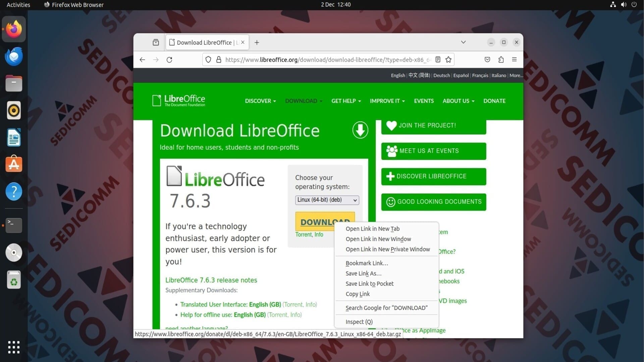Image resolution: width=644 pixels, height=362 pixels.
Task: Expand the GET HELP navigation menu
Action: tap(346, 101)
